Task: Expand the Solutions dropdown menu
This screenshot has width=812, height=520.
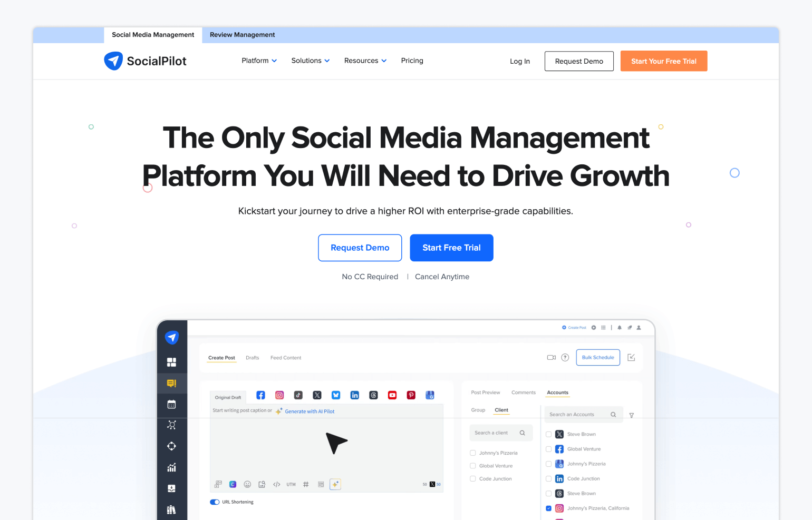Action: (311, 61)
